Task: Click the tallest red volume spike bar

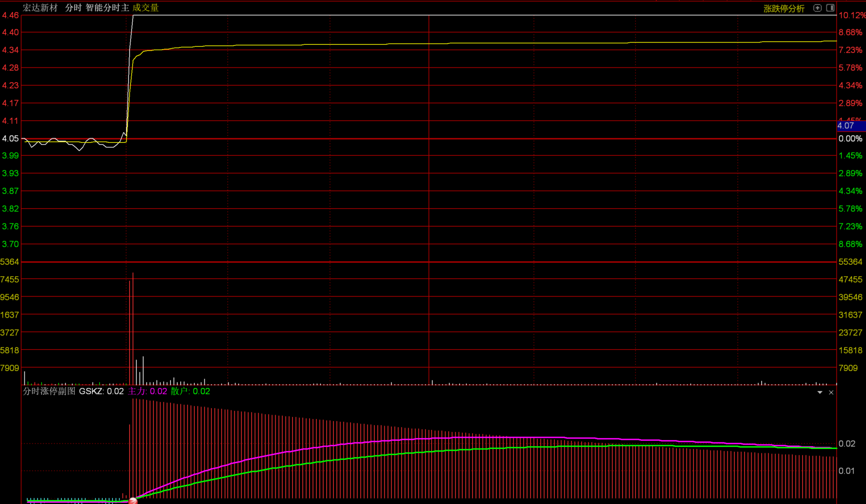Action: point(133,329)
